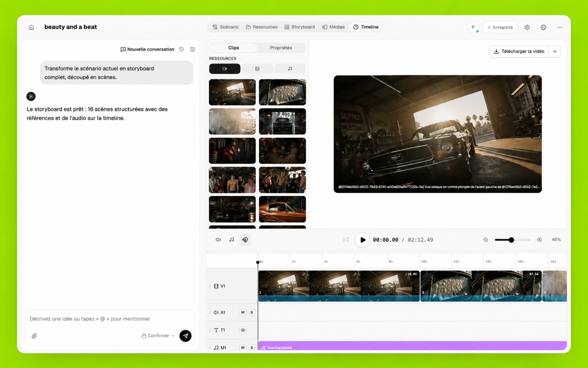Select the beautyandabeat music clip

pos(412,346)
